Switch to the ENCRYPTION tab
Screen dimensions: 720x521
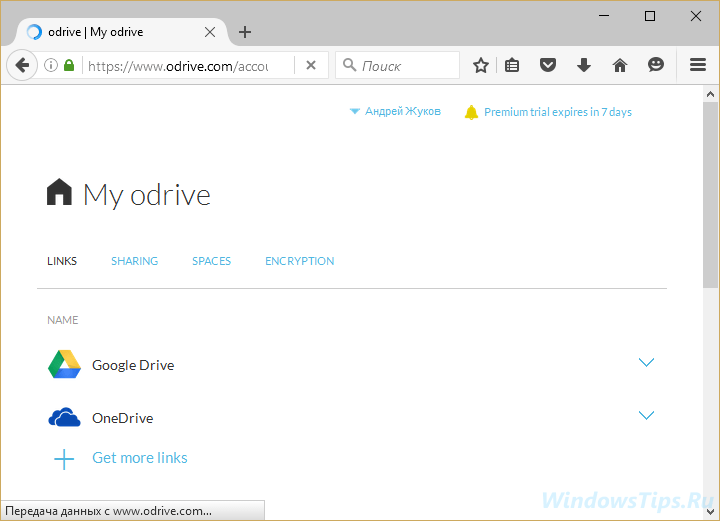pos(299,261)
